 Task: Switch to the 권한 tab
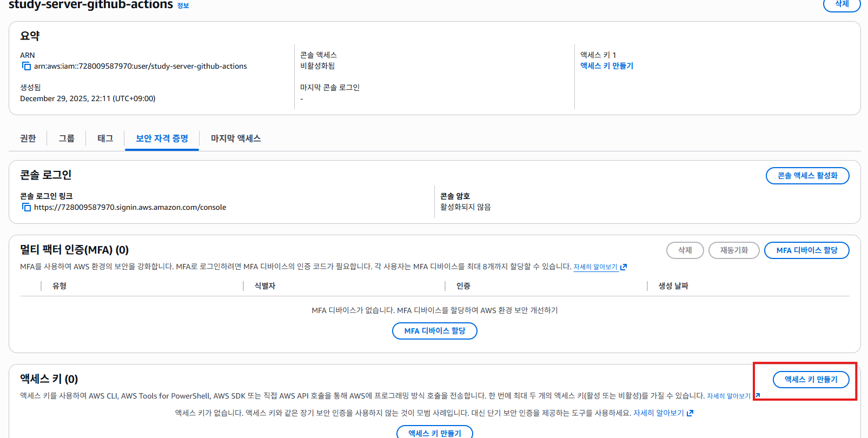pos(28,138)
